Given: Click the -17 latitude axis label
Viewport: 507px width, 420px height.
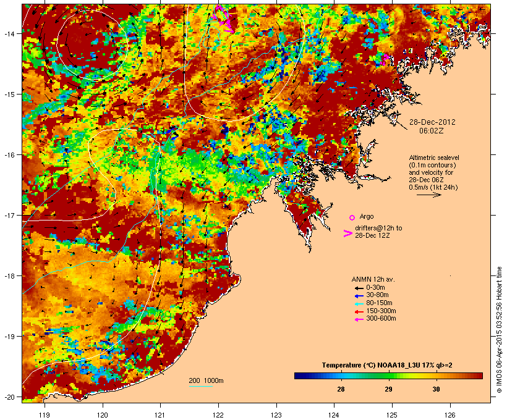Looking at the screenshot, I should (9, 215).
